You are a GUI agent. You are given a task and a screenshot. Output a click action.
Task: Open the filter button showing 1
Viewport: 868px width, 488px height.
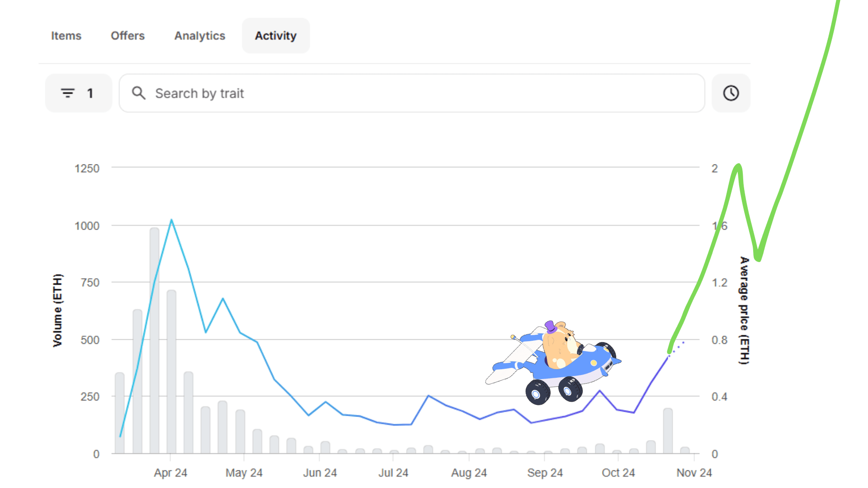(x=78, y=93)
